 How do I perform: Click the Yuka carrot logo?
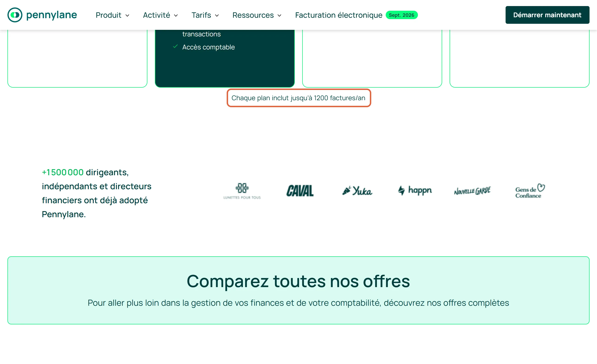coord(357,191)
